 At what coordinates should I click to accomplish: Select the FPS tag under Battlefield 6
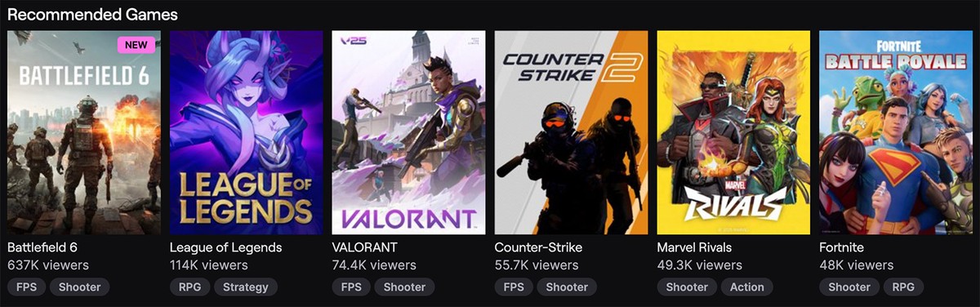(26, 287)
